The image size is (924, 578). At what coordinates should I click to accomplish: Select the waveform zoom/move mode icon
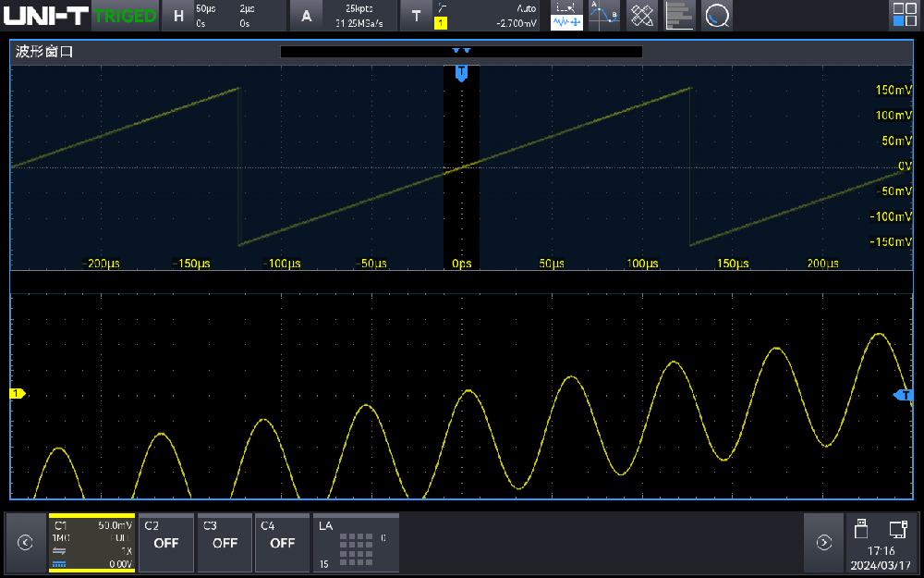tap(566, 16)
